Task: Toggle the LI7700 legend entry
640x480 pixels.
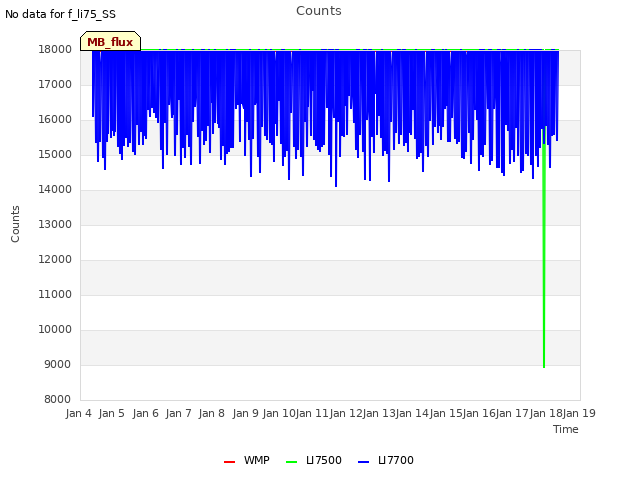Action: tap(386, 460)
